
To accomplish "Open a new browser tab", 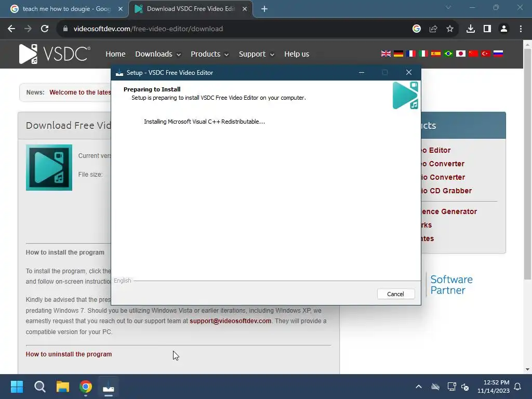I will click(264, 9).
